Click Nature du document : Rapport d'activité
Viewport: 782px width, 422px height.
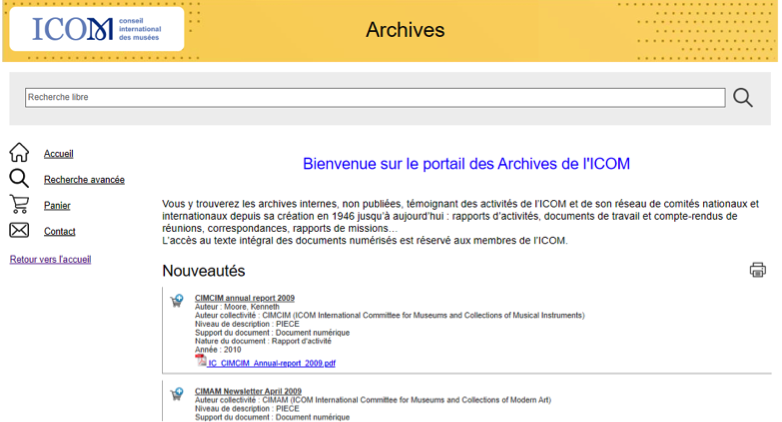point(263,341)
